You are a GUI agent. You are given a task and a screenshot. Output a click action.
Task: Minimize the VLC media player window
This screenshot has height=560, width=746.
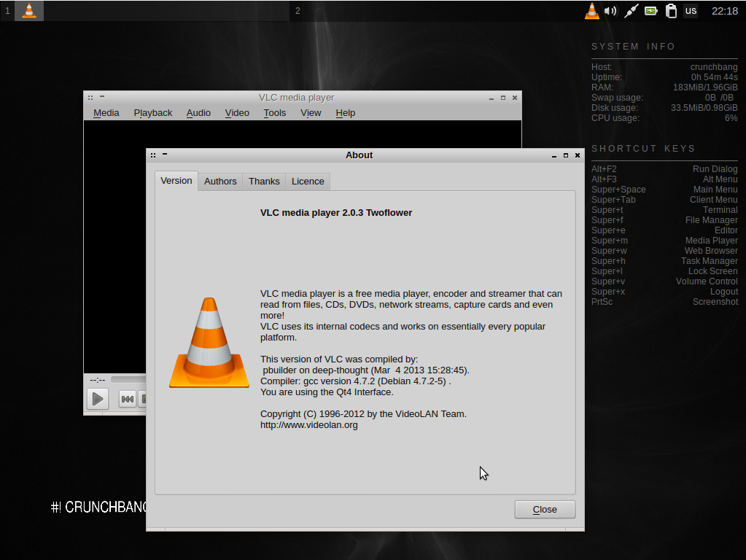(x=491, y=98)
